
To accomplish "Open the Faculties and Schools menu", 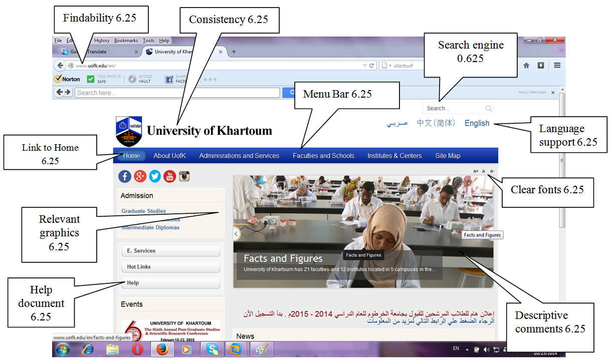I will coord(323,156).
